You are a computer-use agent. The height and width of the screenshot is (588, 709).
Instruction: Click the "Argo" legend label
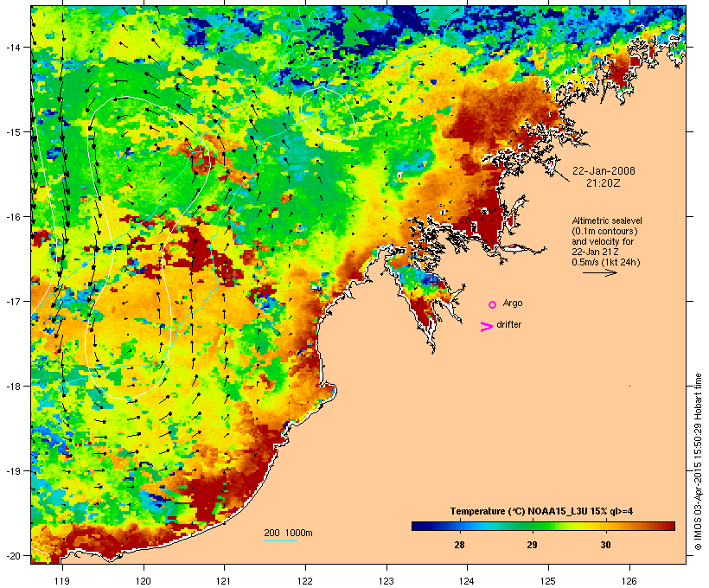tap(513, 303)
